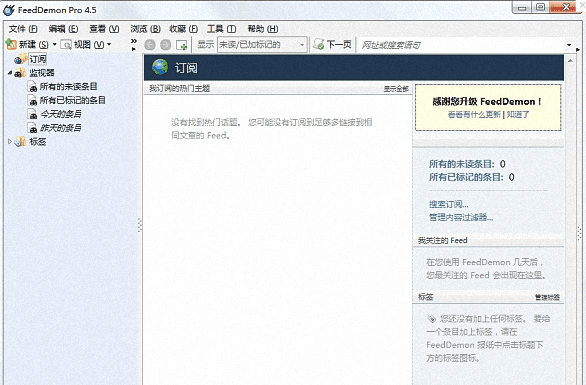Open the address bar history dropdown arrow
The width and height of the screenshot is (586, 385).
pos(569,45)
